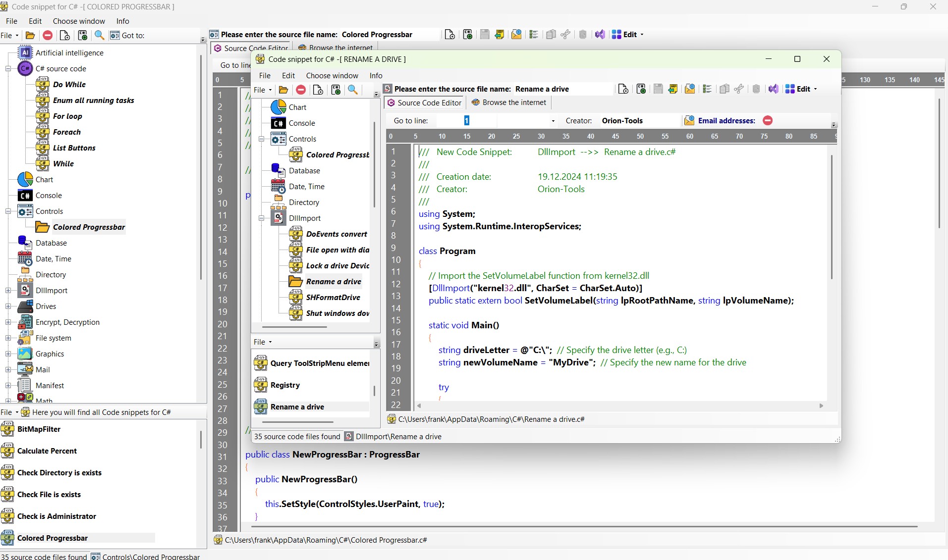Click red remove icon next to Email addresses

pos(768,120)
